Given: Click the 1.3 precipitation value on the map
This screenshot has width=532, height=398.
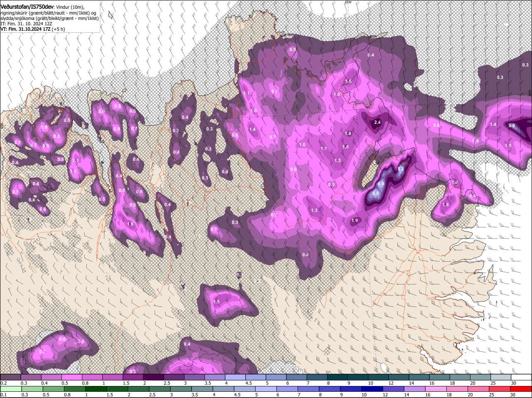Looking at the screenshot, I should point(314,211).
